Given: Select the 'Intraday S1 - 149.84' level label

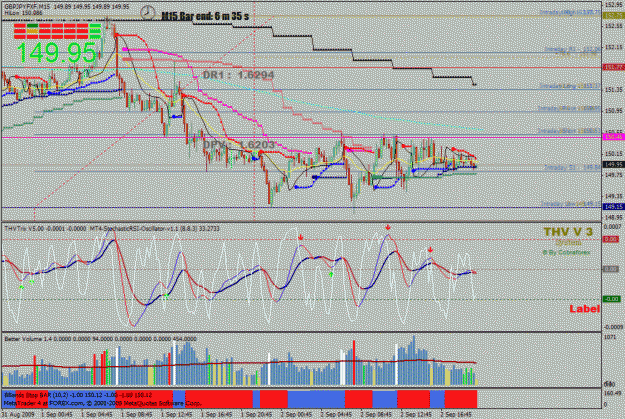Looking at the screenshot, I should pyautogui.click(x=572, y=167).
